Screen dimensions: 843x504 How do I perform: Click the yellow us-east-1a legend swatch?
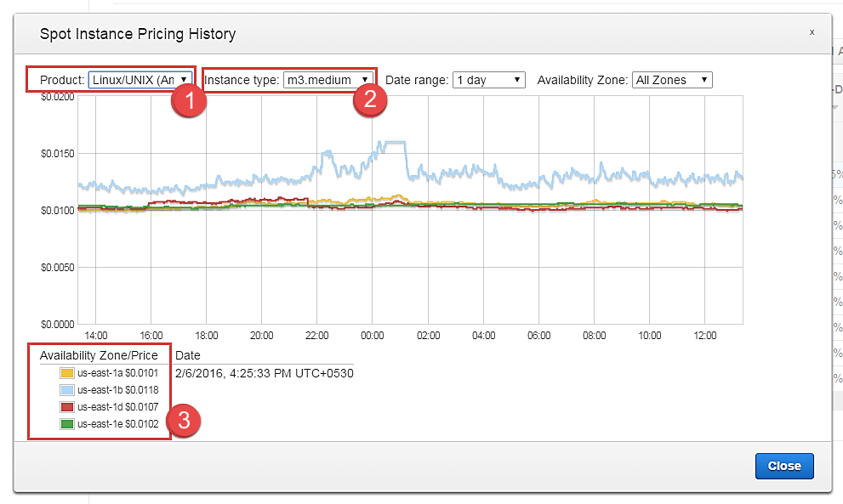coord(66,373)
